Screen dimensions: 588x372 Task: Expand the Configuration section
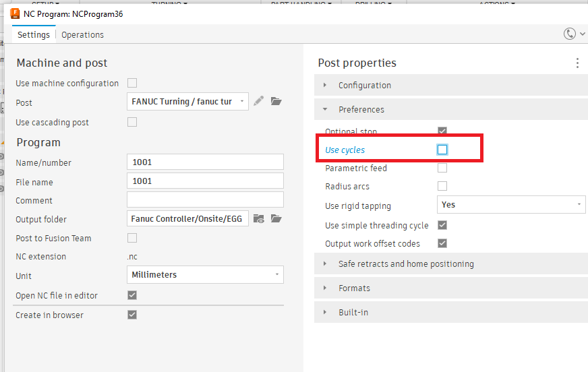[x=364, y=86]
